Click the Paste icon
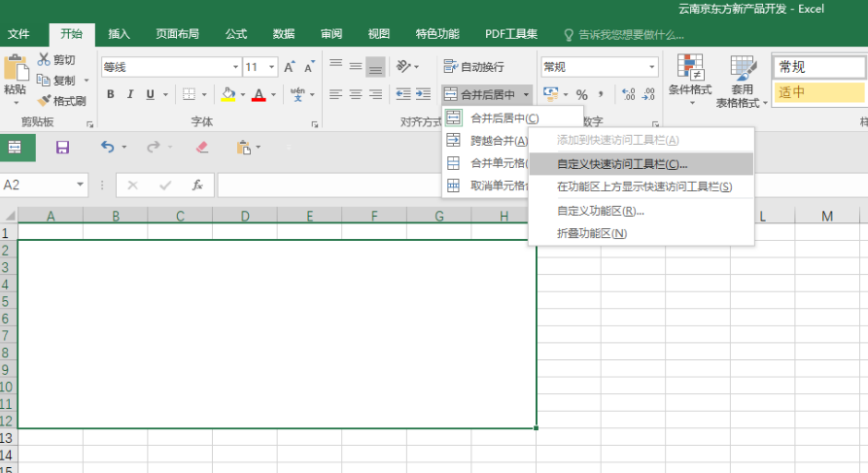 (17, 69)
